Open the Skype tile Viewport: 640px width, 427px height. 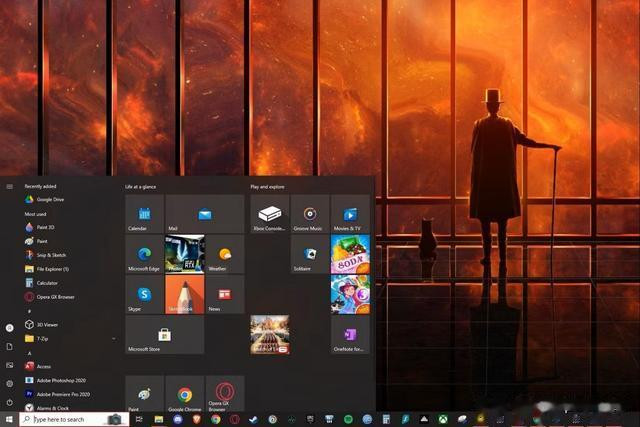[x=144, y=294]
